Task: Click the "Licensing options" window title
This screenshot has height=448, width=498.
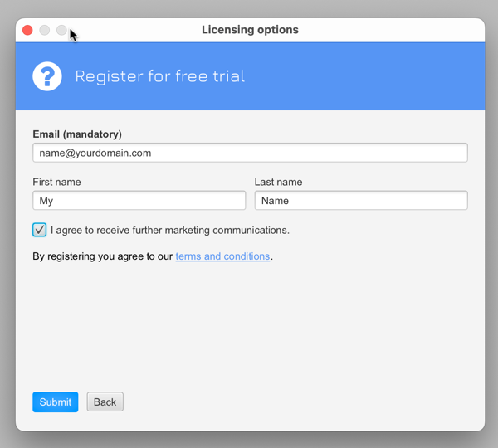Action: point(250,30)
